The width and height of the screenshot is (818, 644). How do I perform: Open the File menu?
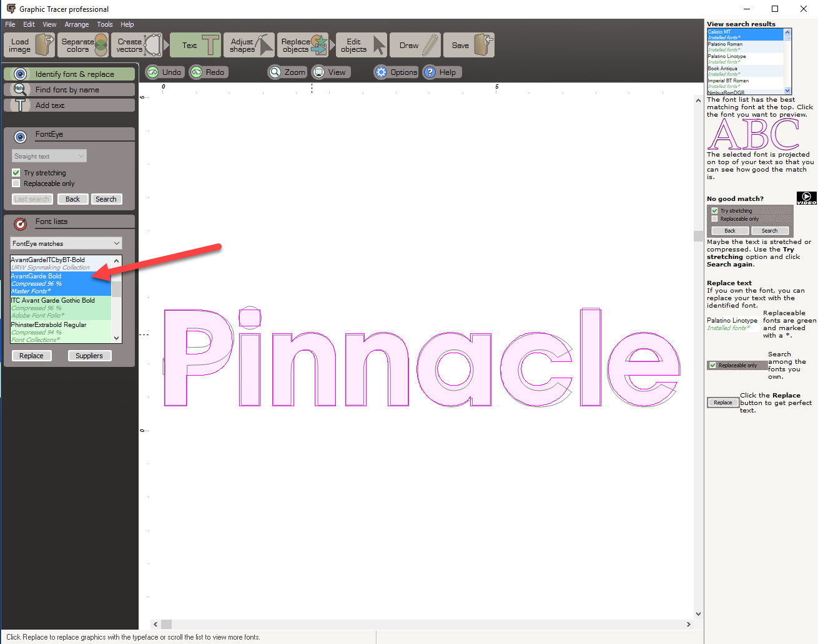10,24
